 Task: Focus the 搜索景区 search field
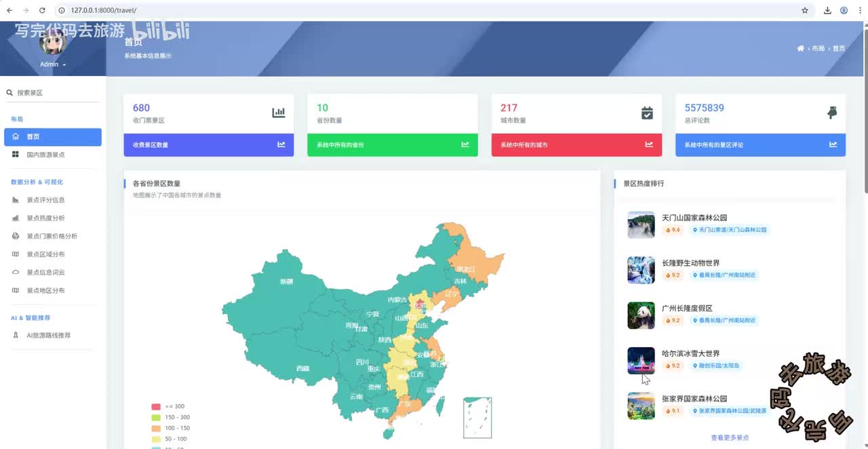(57, 93)
